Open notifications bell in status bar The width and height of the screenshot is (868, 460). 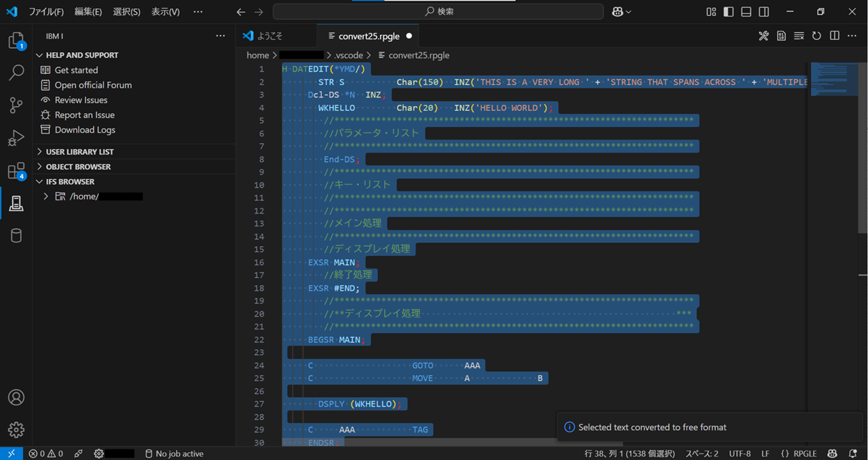point(853,453)
